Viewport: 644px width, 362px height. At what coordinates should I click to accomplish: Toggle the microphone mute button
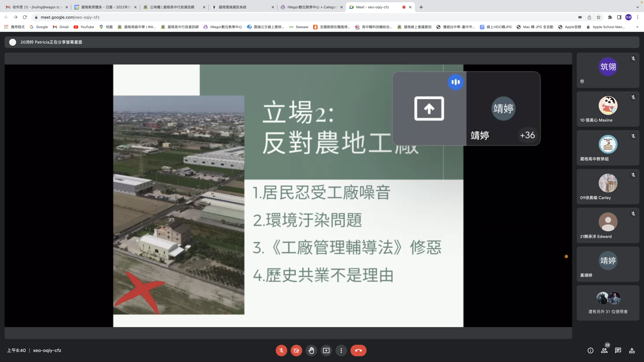coord(281,350)
